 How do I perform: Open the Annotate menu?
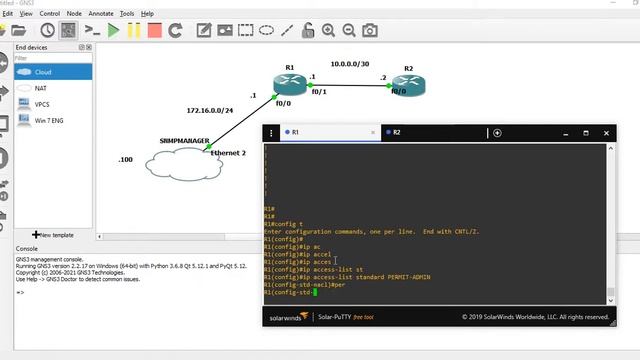pyautogui.click(x=101, y=13)
